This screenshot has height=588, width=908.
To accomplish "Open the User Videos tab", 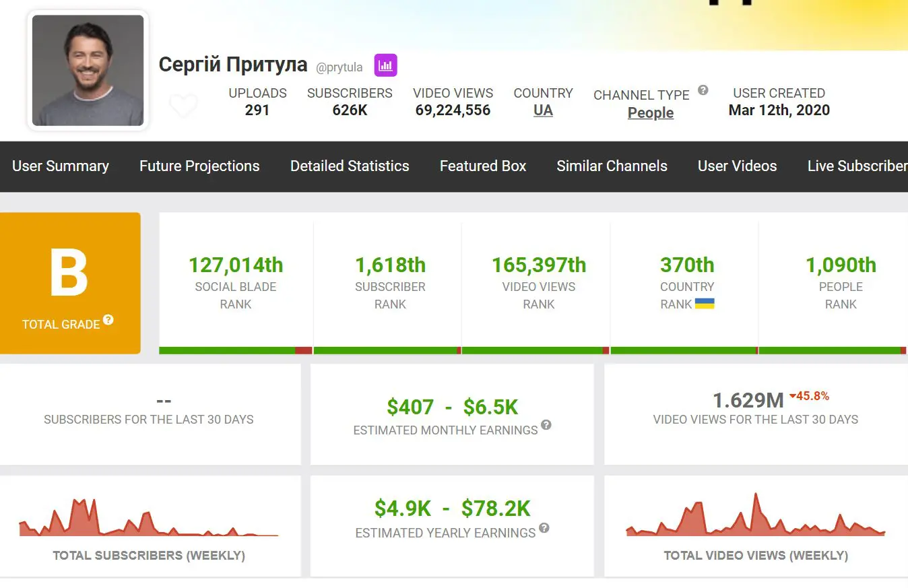I will point(737,166).
